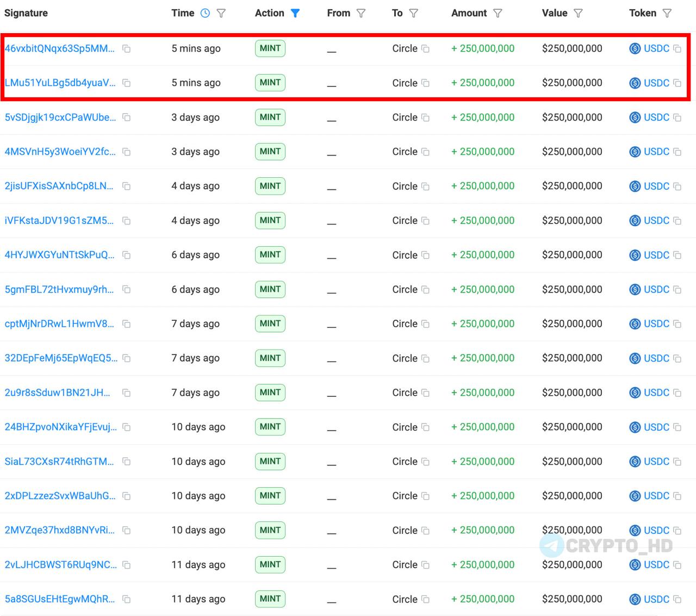Open transaction 4MSVnH5y3WoeiYV2fc
The width and height of the screenshot is (696, 616).
60,152
